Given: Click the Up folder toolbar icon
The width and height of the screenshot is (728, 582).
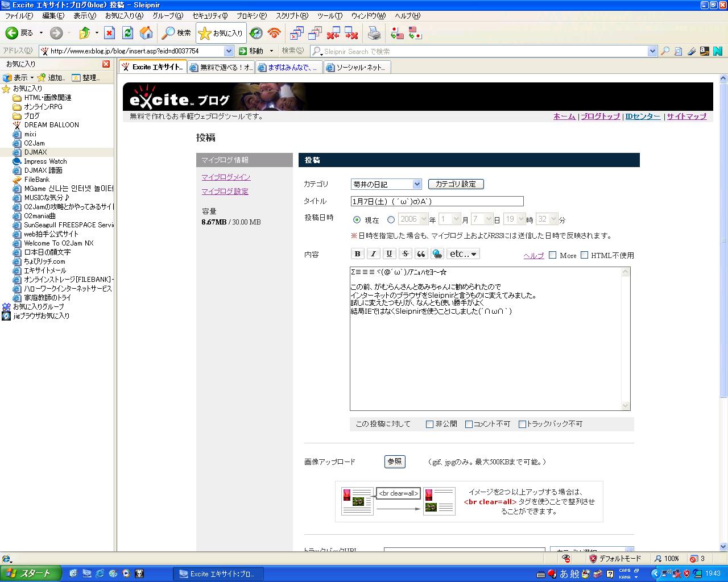Looking at the screenshot, I should tap(85, 33).
